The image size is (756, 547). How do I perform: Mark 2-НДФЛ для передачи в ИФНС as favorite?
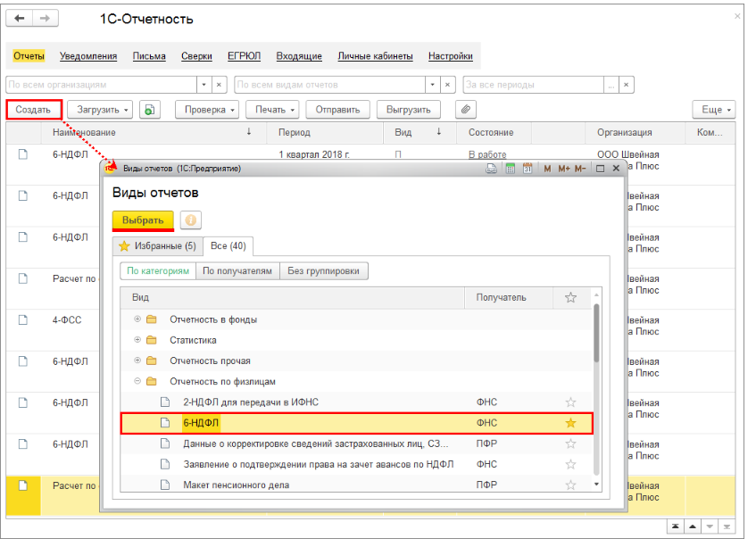click(x=570, y=402)
